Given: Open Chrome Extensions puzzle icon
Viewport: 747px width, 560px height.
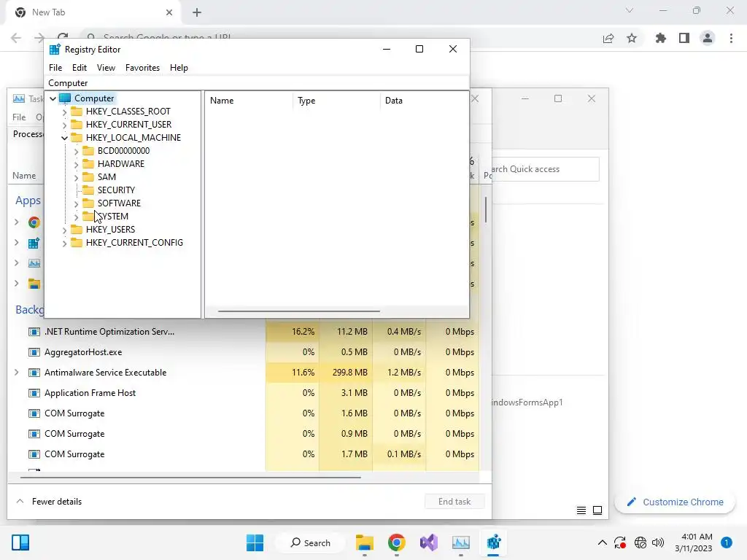Looking at the screenshot, I should tap(660, 38).
